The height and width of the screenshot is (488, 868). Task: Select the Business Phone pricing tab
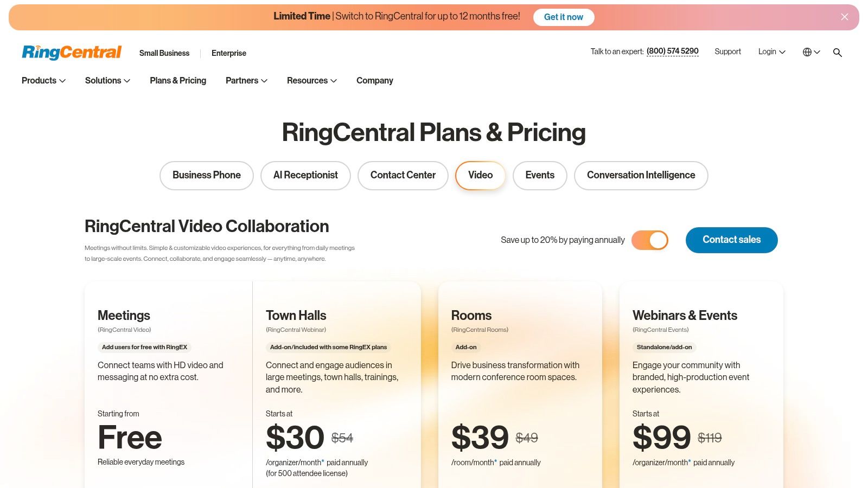click(206, 175)
